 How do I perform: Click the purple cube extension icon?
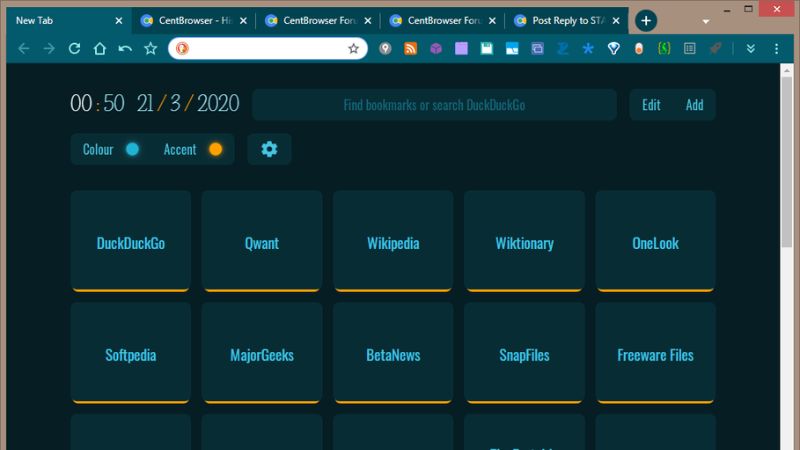pos(436,48)
